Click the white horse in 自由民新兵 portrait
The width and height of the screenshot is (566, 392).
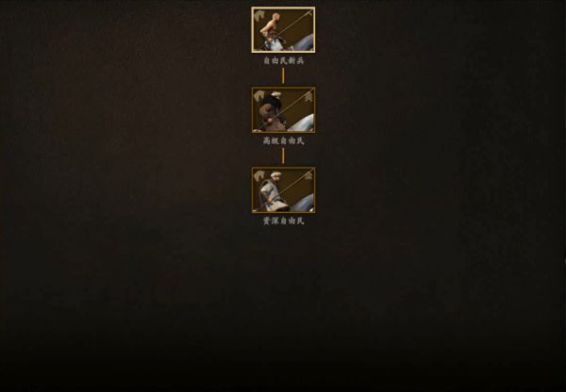click(x=302, y=43)
